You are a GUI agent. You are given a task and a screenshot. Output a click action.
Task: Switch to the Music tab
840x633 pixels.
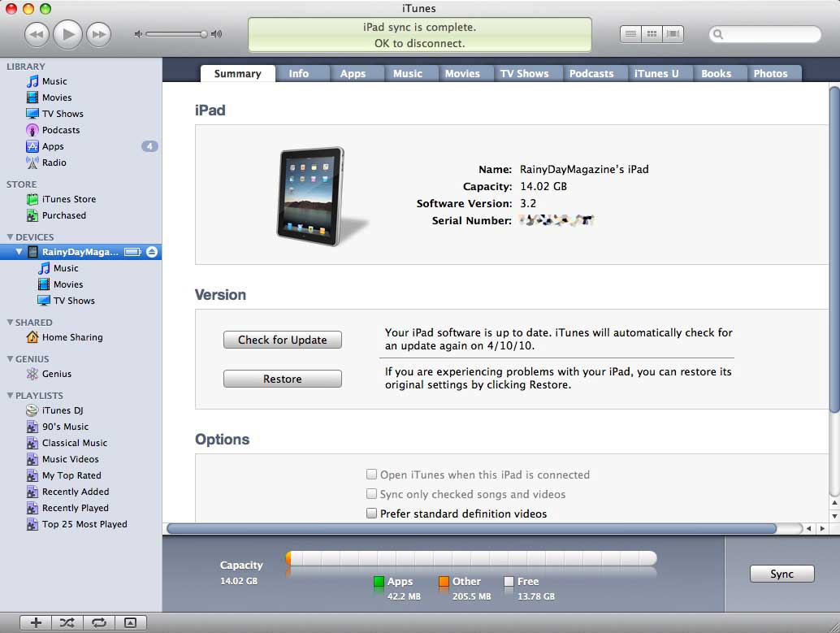(408, 73)
